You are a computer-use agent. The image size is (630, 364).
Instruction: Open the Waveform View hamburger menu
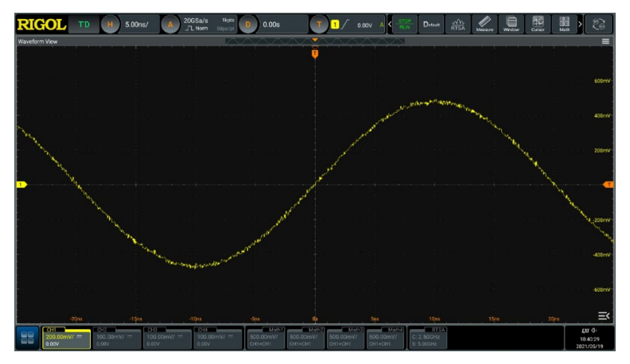pos(605,41)
